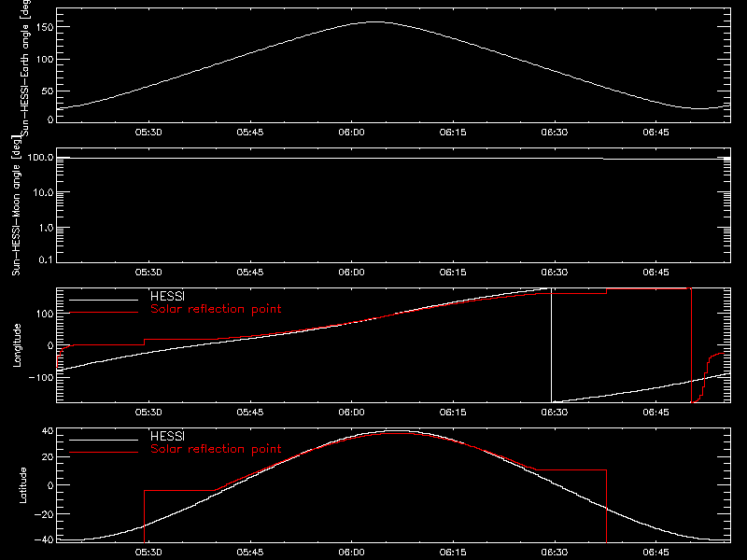Viewport: 747px width, 560px height.
Task: Click the Latitude axis title
Action: 22,485
